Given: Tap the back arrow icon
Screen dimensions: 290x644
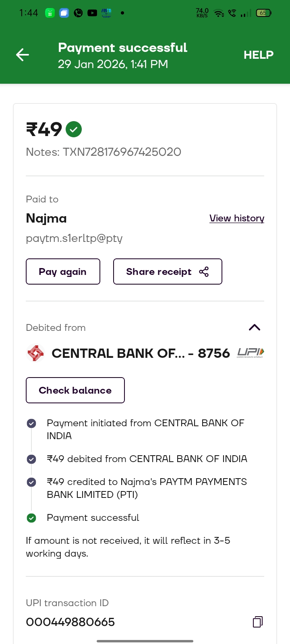Looking at the screenshot, I should pyautogui.click(x=23, y=55).
